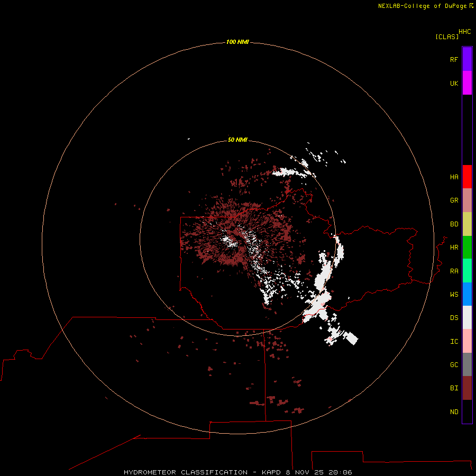Click the 'NEXLAB-College of DuPage' credit text
This screenshot has height=476, width=476.
coord(422,6)
